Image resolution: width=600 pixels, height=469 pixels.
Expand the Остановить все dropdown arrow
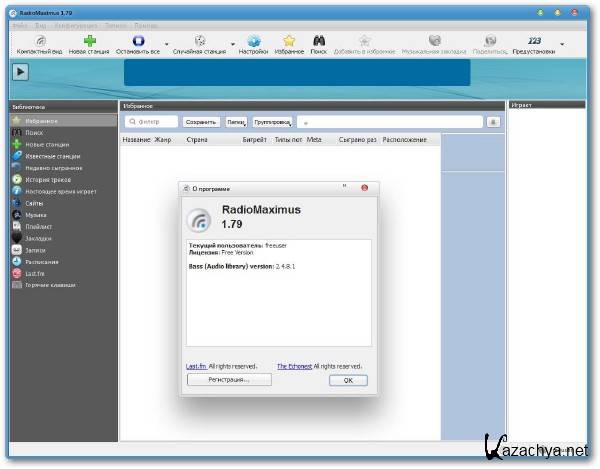(x=165, y=45)
